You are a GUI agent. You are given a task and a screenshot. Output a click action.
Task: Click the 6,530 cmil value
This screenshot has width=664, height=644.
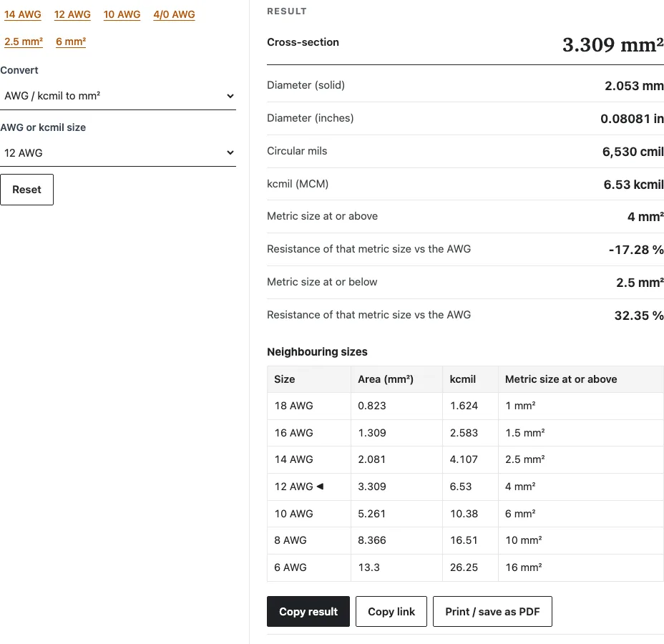[633, 152]
